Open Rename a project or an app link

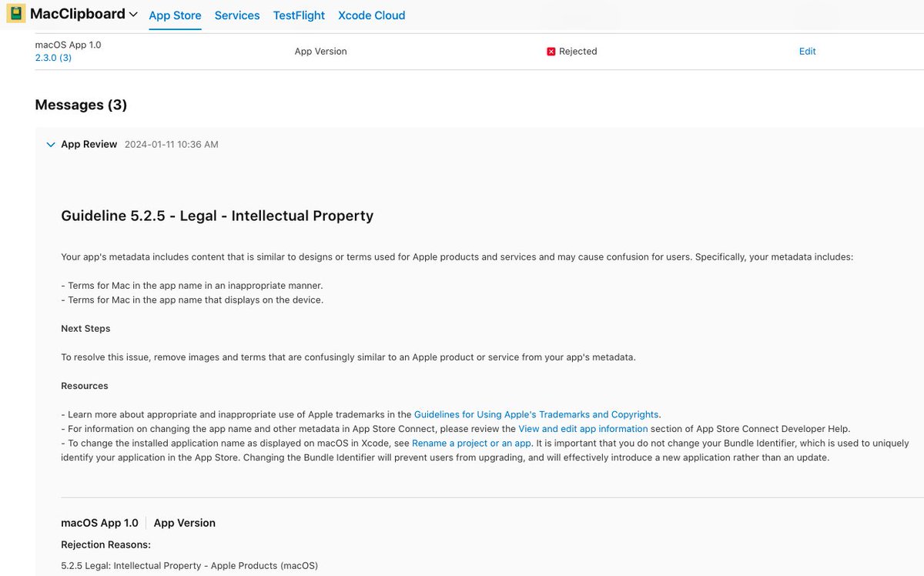pyautogui.click(x=471, y=444)
